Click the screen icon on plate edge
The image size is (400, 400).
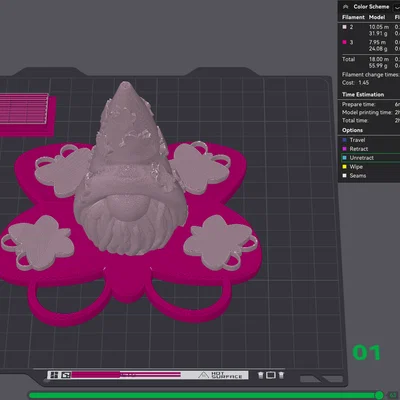tap(271, 375)
